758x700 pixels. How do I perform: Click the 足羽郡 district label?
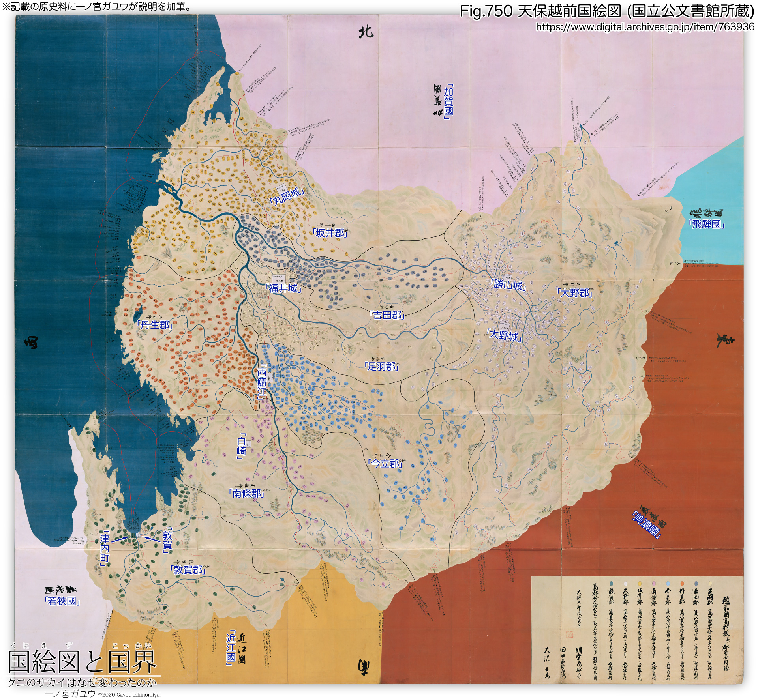point(381,366)
